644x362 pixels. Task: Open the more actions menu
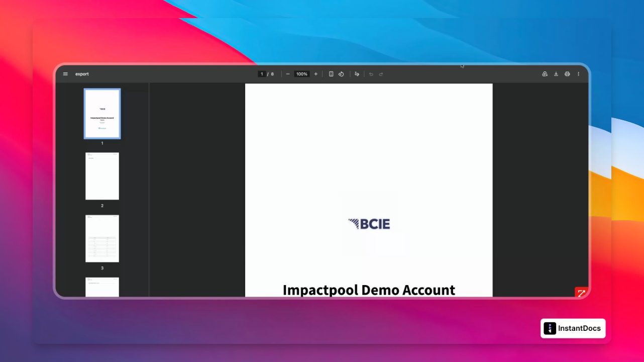click(578, 74)
